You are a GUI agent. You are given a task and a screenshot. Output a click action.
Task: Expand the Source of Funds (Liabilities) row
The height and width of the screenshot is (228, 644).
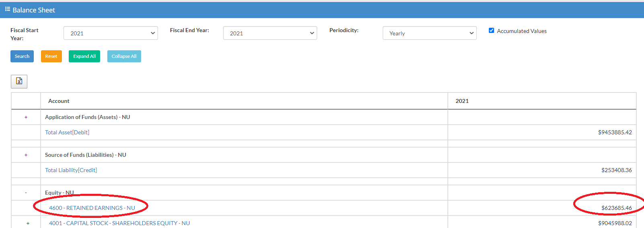click(x=26, y=155)
